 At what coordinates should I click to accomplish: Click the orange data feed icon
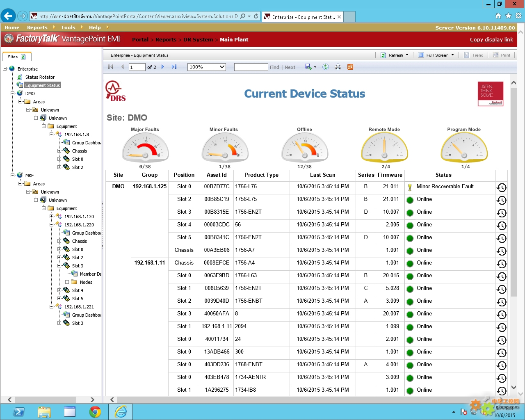[x=350, y=67]
